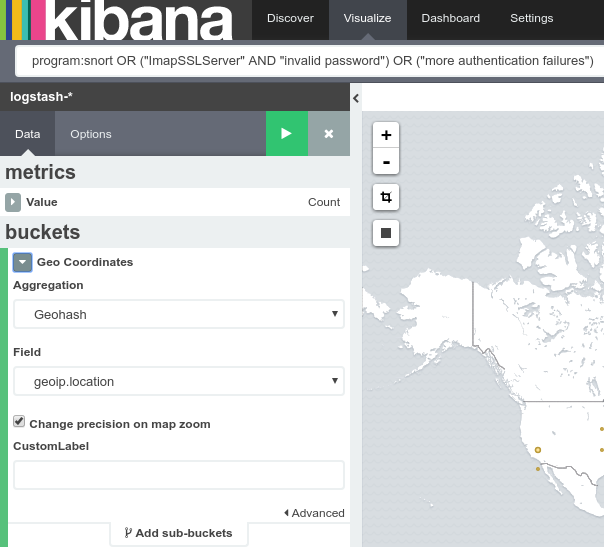This screenshot has width=604, height=547.
Task: Zoom out on the map
Action: (386, 161)
